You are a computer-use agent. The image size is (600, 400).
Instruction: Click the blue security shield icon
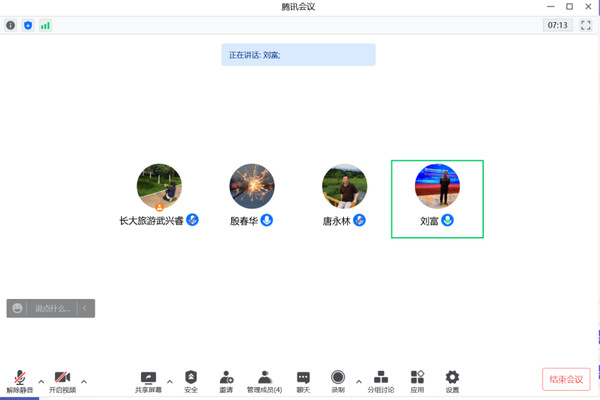pos(28,25)
